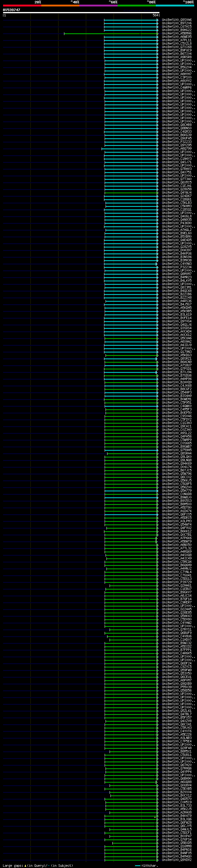Open hit UniRef100_A5BMH6
The image size is (197, 868).
click(x=177, y=33)
